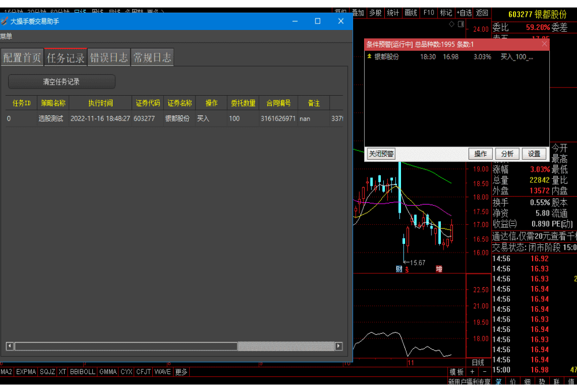
Task: Click the diamond icon above the chart
Action: [452, 25]
